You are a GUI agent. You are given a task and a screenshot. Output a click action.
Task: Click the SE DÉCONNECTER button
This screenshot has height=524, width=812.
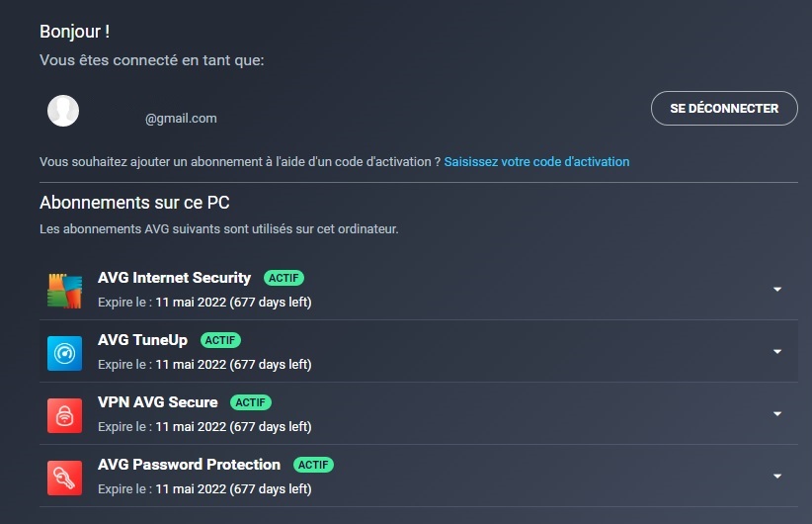(724, 109)
